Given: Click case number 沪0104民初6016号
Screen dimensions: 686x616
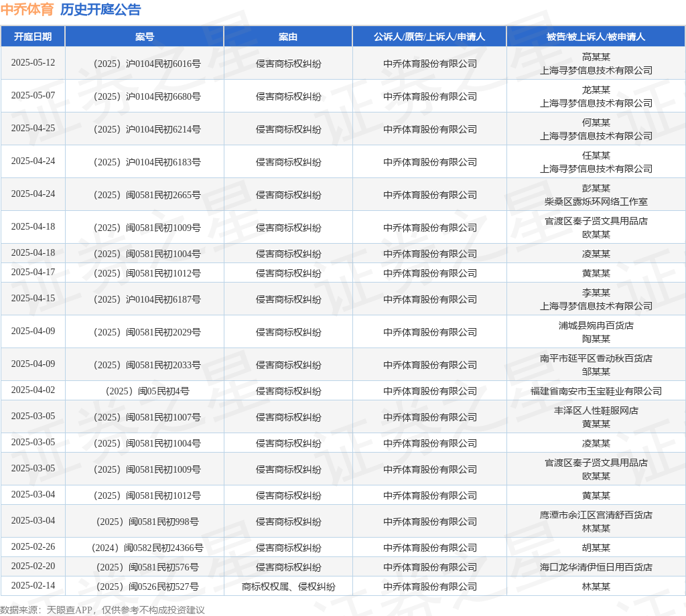Looking at the screenshot, I should [x=147, y=64].
